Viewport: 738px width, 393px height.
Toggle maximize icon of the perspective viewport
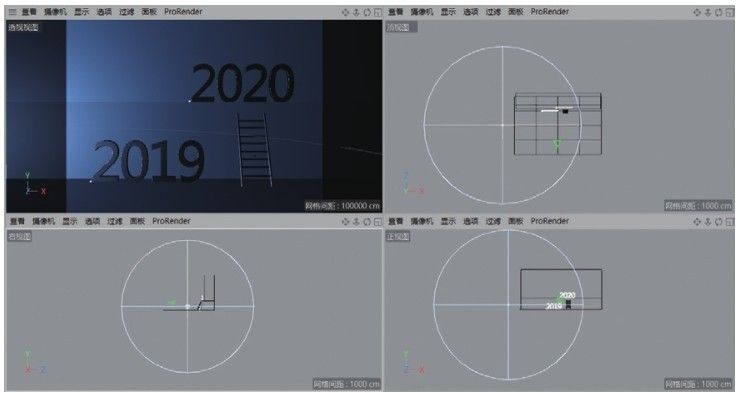pyautogui.click(x=377, y=12)
